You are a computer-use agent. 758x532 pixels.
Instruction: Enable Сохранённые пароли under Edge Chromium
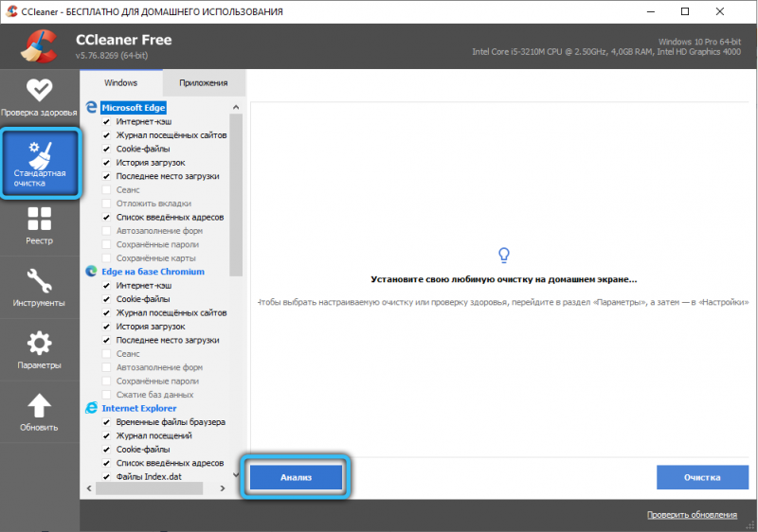click(106, 381)
